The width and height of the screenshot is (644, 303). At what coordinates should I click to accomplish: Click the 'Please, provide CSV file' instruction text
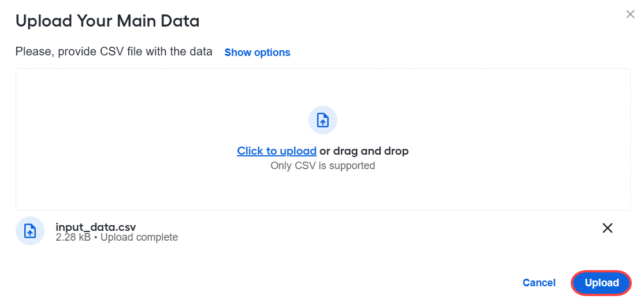114,52
